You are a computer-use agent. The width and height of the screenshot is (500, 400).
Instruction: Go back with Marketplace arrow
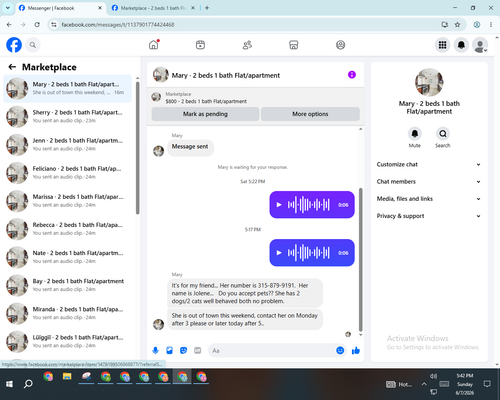click(x=12, y=67)
